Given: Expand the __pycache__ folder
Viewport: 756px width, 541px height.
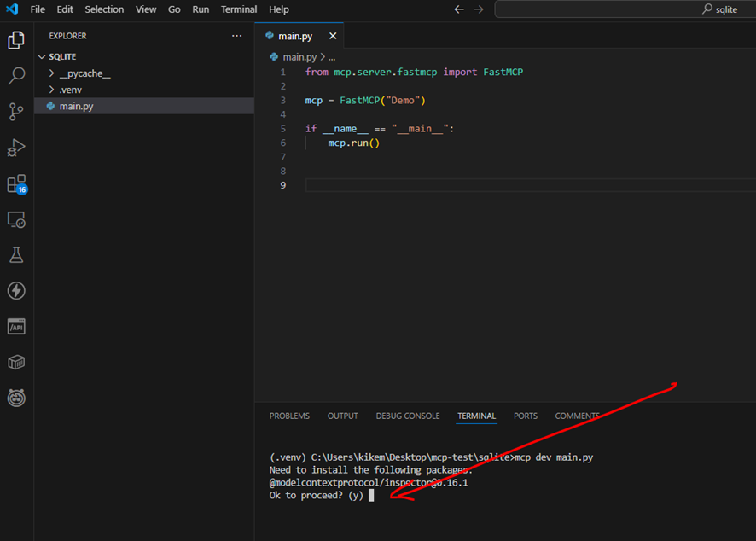Looking at the screenshot, I should 84,73.
